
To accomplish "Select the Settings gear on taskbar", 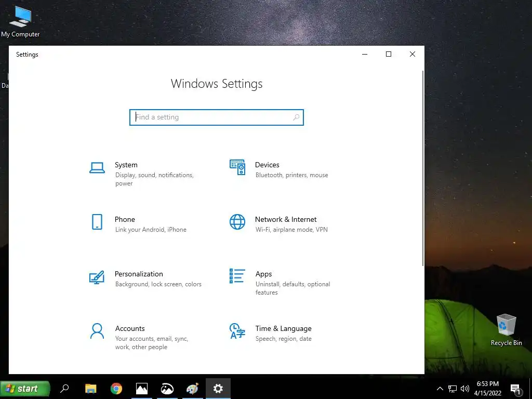I will (218, 389).
